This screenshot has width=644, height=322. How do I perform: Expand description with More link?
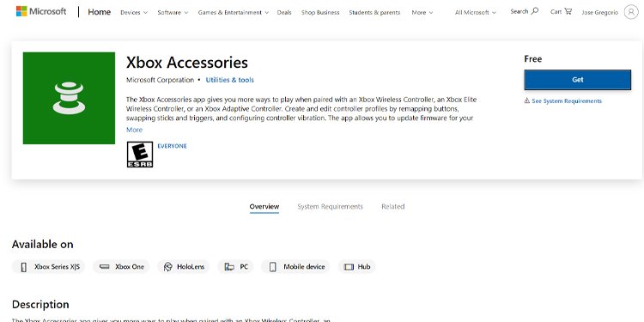coord(134,130)
